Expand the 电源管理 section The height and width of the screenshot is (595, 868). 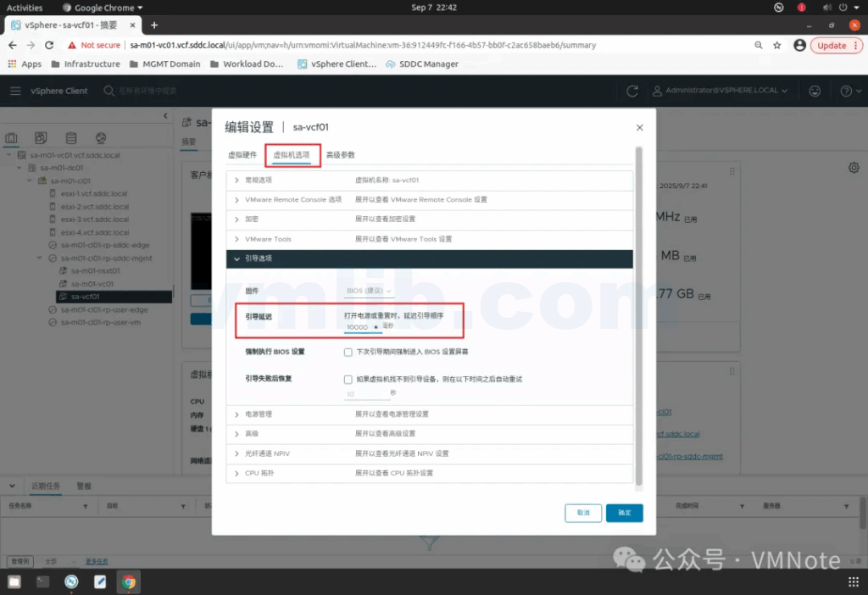point(237,414)
